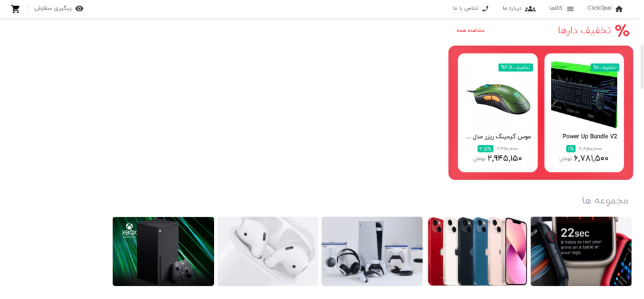Select the AirPods category image
This screenshot has height=299, width=644.
pyautogui.click(x=268, y=251)
